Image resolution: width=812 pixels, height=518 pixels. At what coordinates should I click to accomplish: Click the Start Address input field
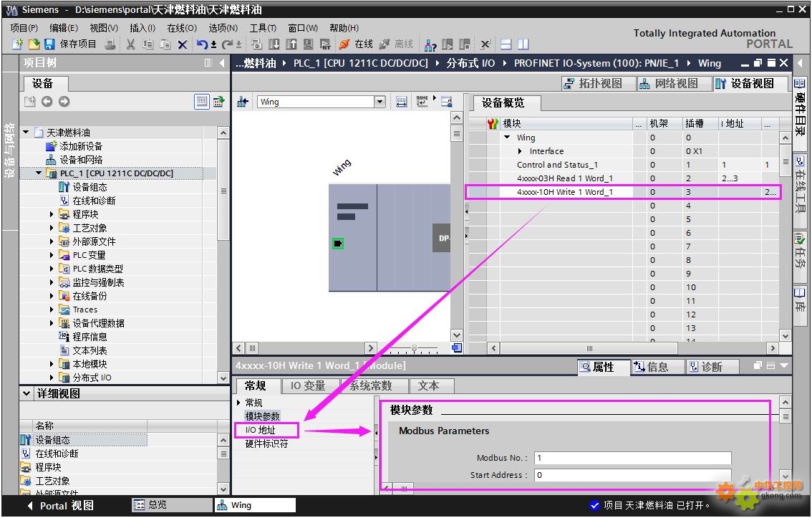[633, 475]
